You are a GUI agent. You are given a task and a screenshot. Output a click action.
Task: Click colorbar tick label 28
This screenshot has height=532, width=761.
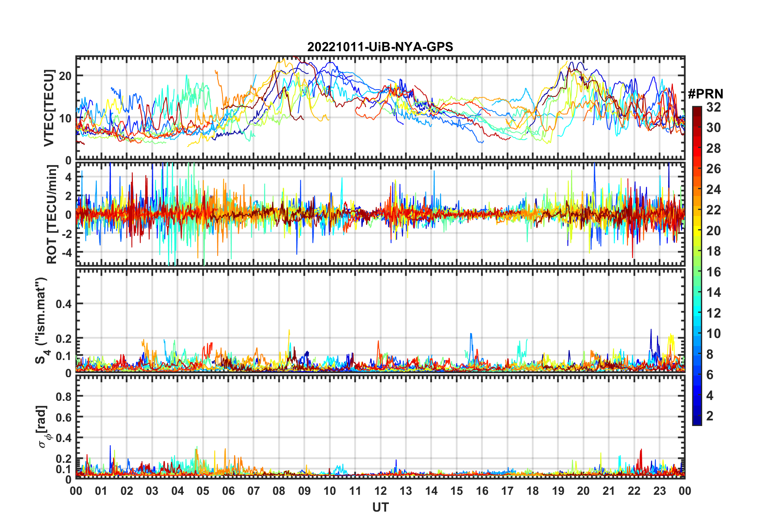pyautogui.click(x=713, y=148)
